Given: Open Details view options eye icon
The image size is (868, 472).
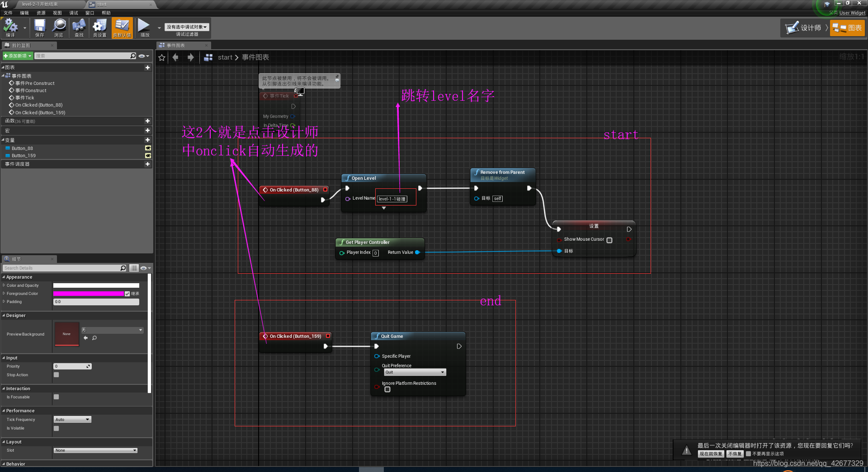Looking at the screenshot, I should tap(145, 268).
